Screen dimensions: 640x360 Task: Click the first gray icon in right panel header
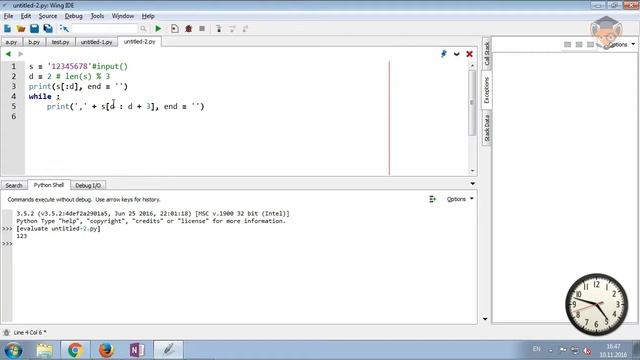coord(567,44)
